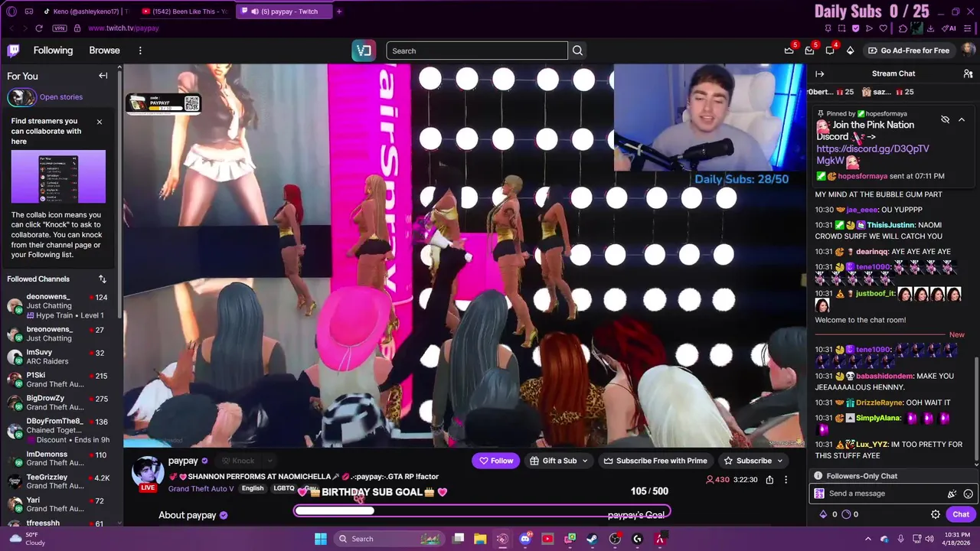This screenshot has height=551, width=980.
Task: Open Steam from the taskbar
Action: (593, 539)
